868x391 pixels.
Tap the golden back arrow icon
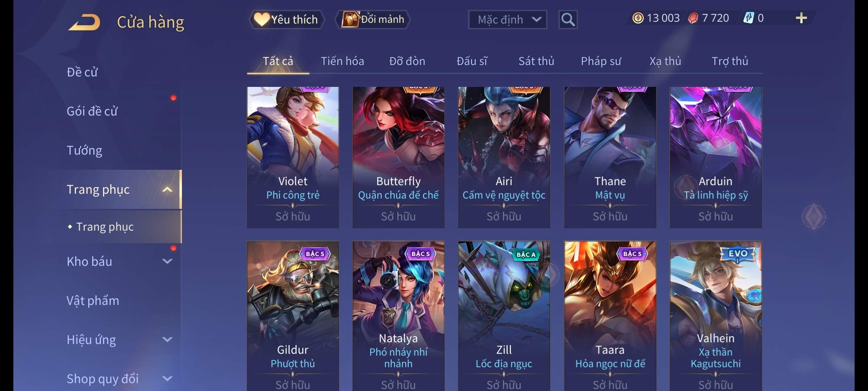(84, 22)
